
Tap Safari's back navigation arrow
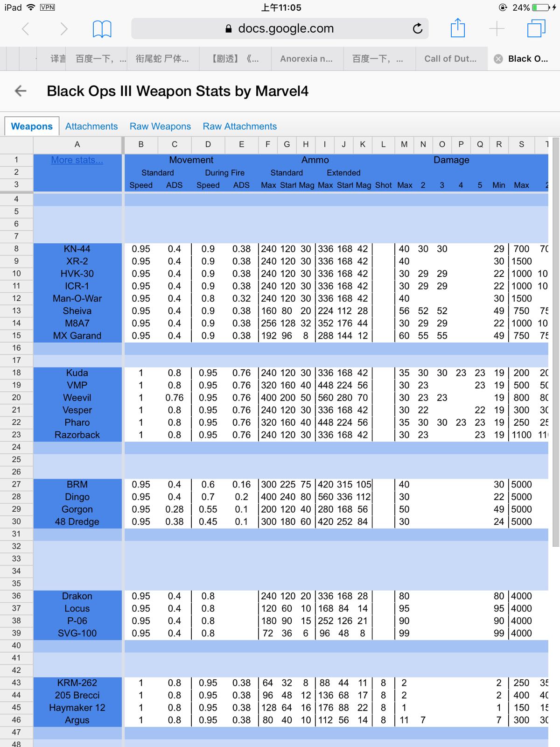[26, 29]
